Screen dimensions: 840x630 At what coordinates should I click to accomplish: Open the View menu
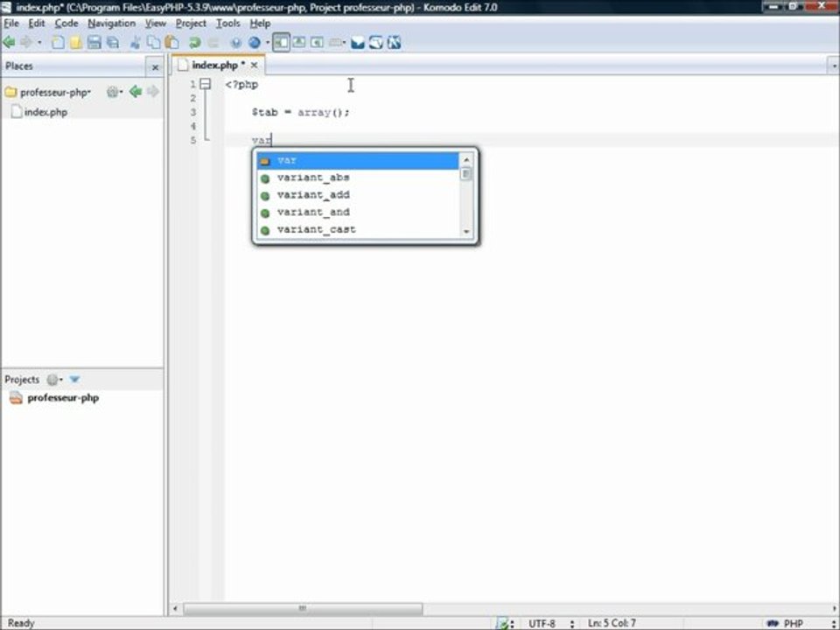[156, 23]
